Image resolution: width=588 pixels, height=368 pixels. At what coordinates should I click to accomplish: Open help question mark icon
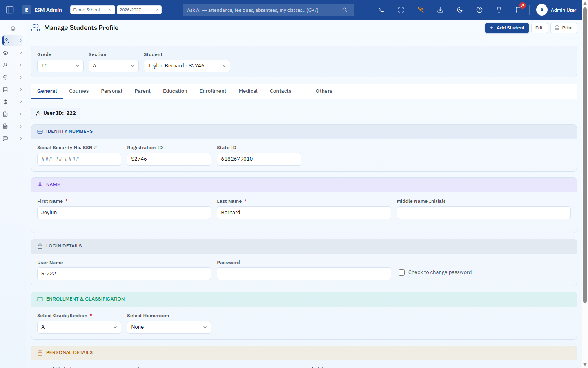point(479,10)
